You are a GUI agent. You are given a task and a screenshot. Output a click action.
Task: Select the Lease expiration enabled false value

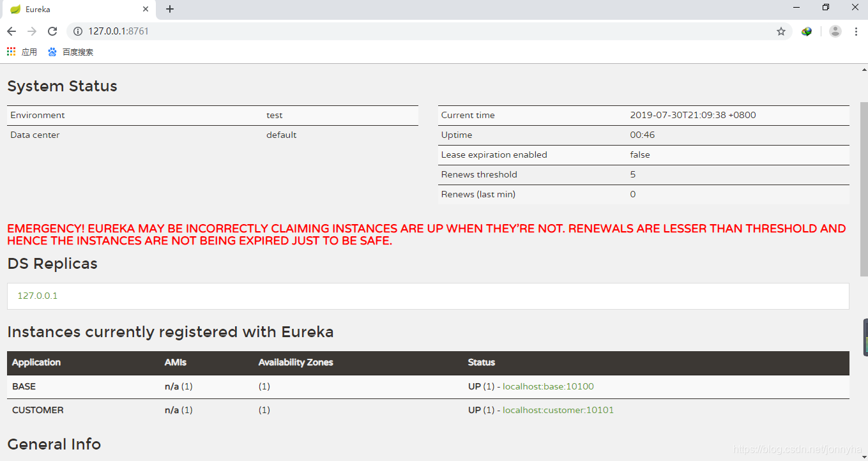pyautogui.click(x=640, y=155)
